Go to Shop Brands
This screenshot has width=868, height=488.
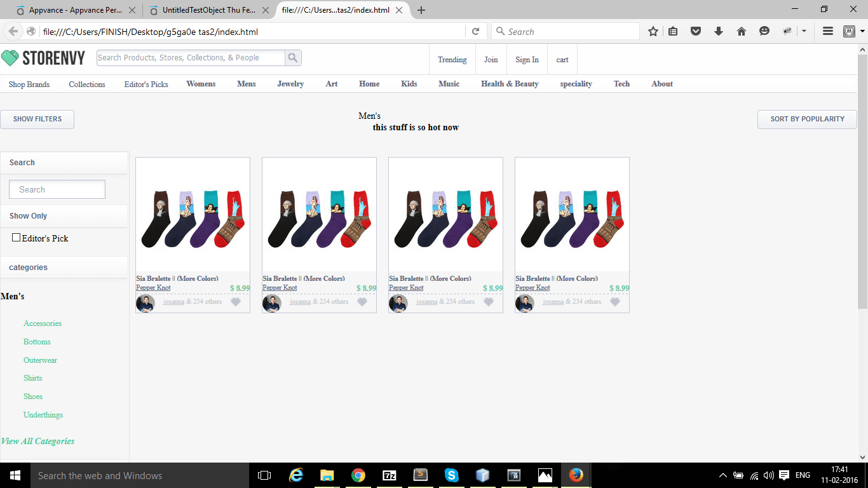(29, 85)
